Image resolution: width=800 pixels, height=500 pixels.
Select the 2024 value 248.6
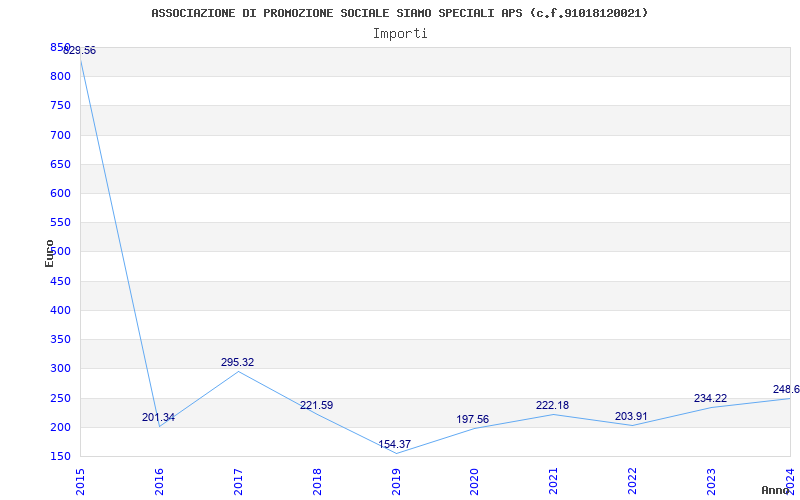coord(785,390)
